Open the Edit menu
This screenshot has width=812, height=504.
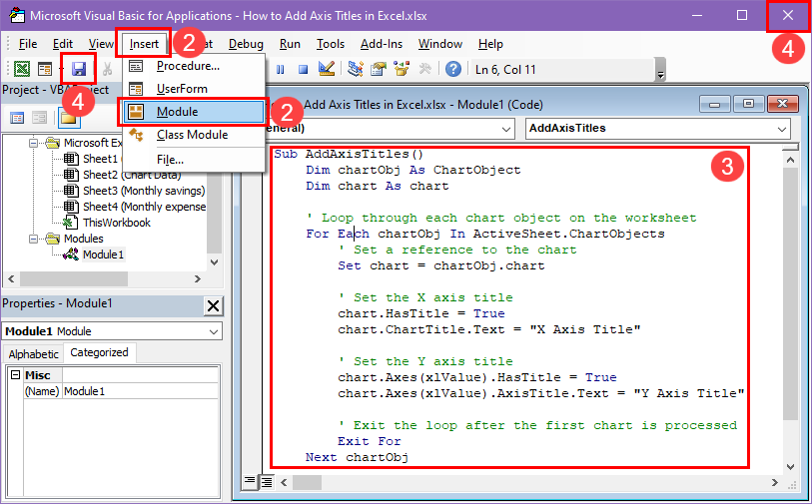[x=63, y=44]
